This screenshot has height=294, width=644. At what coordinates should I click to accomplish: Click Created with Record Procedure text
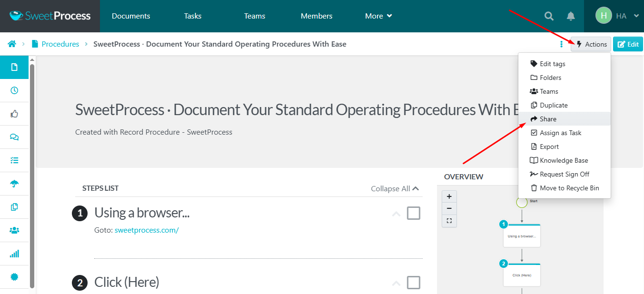154,132
